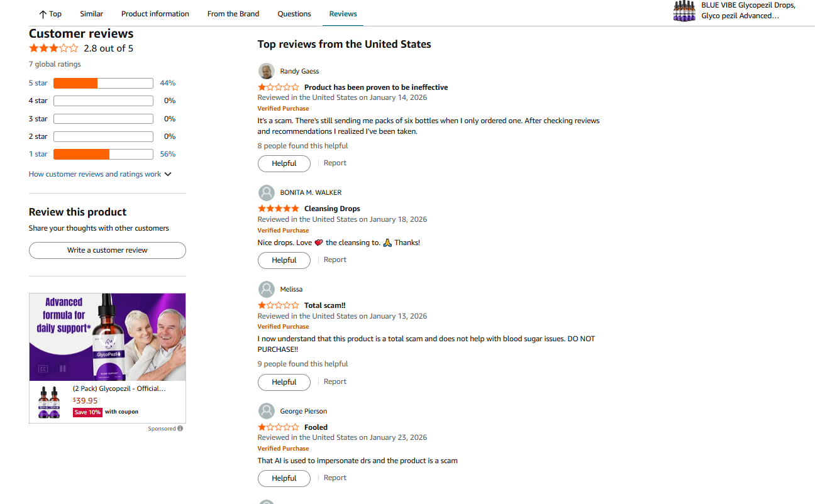Filter reviews by the 5 star bar
The width and height of the screenshot is (830, 504).
(103, 83)
